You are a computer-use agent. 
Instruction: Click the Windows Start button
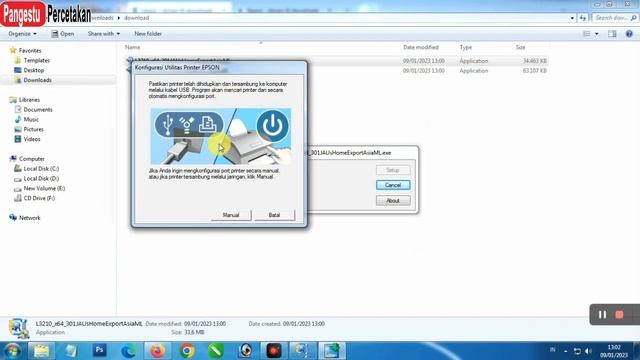[12, 351]
